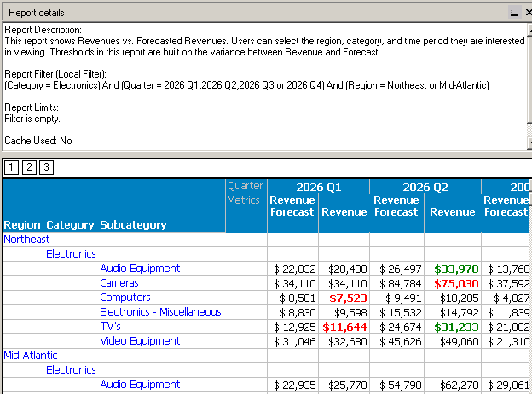Click Video Equipment subcategory link
532x394 pixels.
tap(140, 341)
